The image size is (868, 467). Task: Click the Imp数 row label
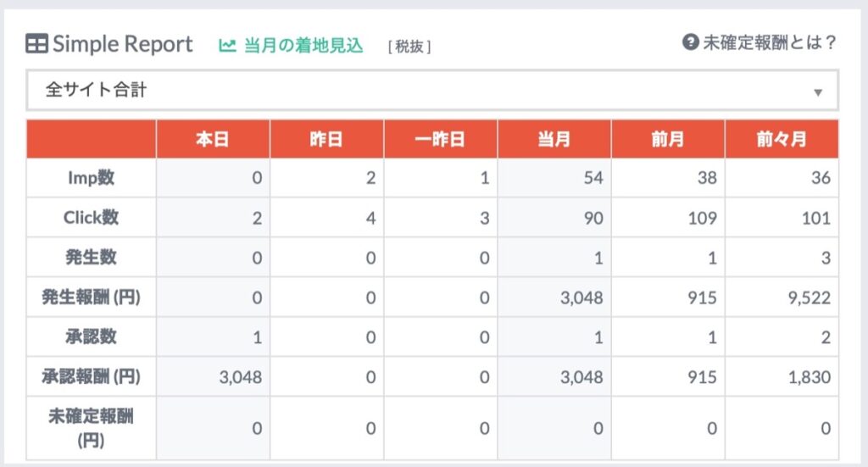tap(92, 178)
